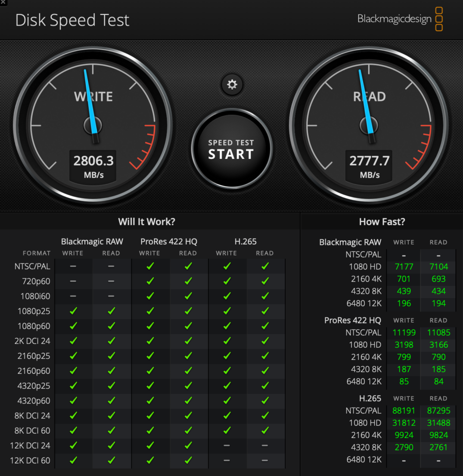Click the ProRes 422 HQ read checkmark for 12K DCI 60
The image size is (463, 476).
coord(188,460)
